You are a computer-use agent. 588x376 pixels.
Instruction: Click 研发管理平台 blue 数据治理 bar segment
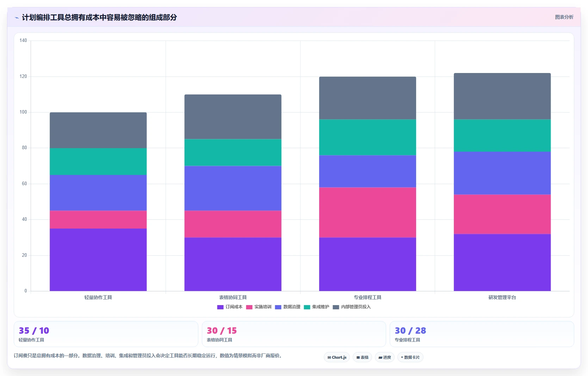(x=502, y=173)
